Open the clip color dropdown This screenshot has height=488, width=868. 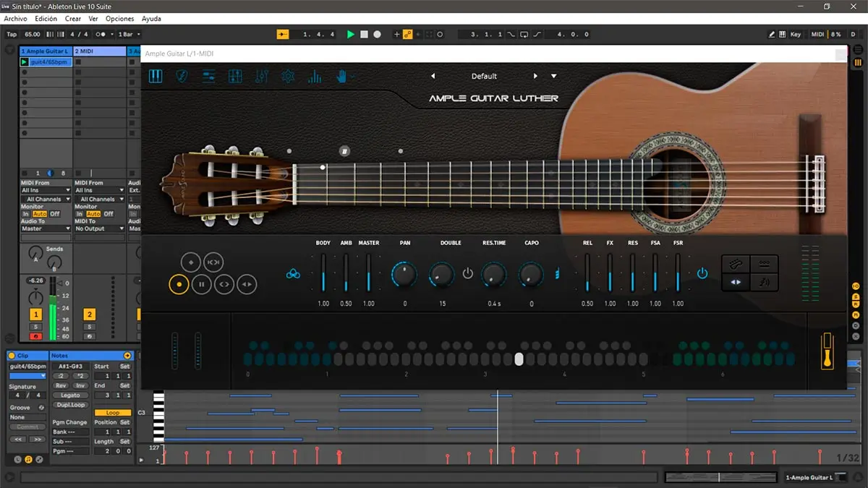coord(27,376)
